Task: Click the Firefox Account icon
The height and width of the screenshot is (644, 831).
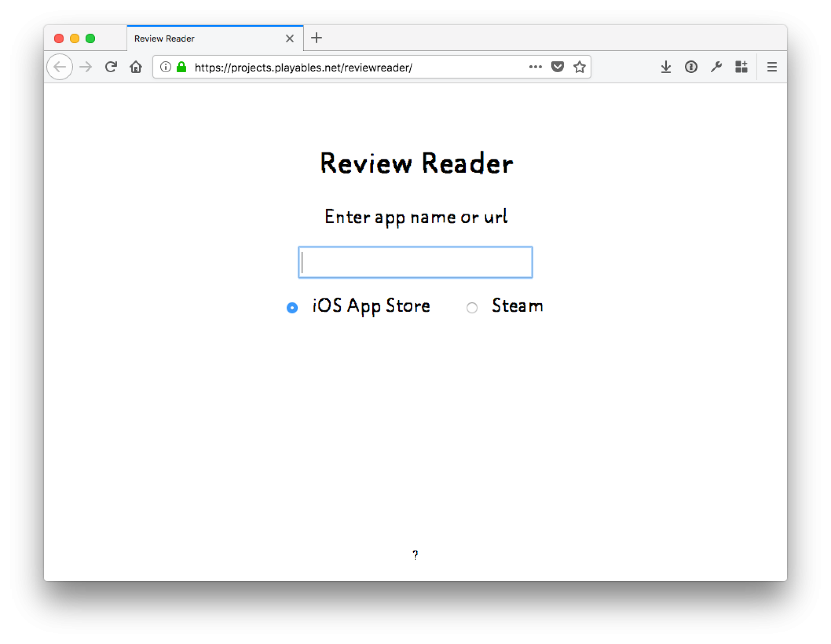Action: coord(691,67)
